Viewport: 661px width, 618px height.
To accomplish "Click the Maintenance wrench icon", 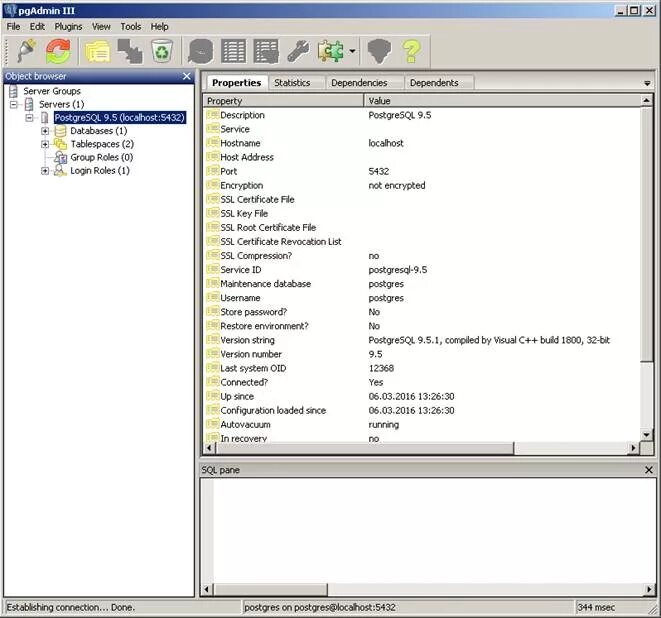I will coord(298,51).
